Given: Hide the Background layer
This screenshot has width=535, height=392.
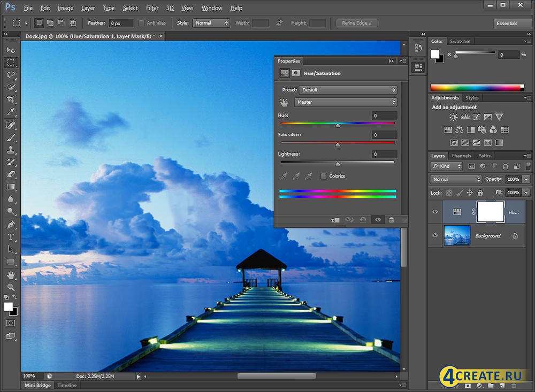Looking at the screenshot, I should 435,235.
